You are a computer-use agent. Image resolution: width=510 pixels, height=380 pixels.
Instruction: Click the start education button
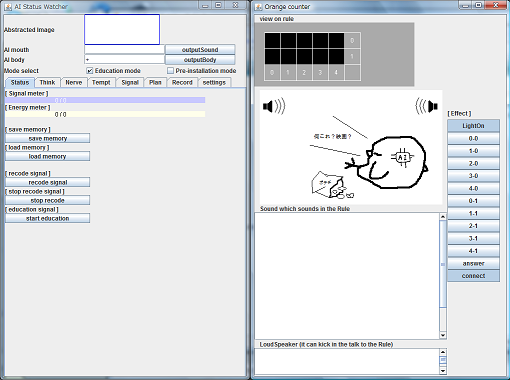click(48, 218)
